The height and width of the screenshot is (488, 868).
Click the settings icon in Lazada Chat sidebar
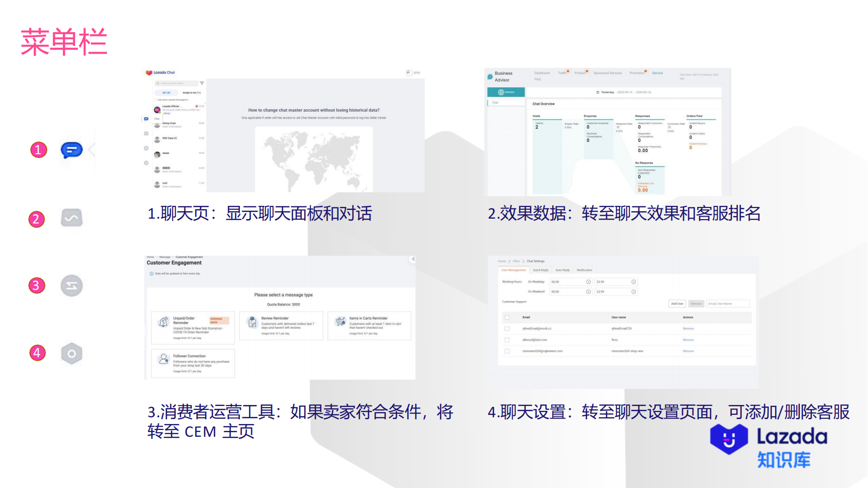click(146, 163)
